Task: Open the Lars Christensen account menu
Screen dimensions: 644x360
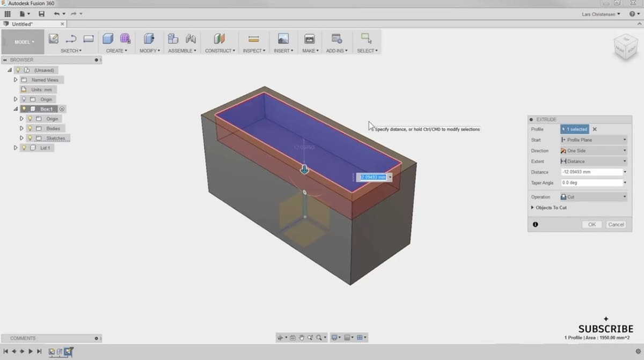Action: [x=601, y=14]
